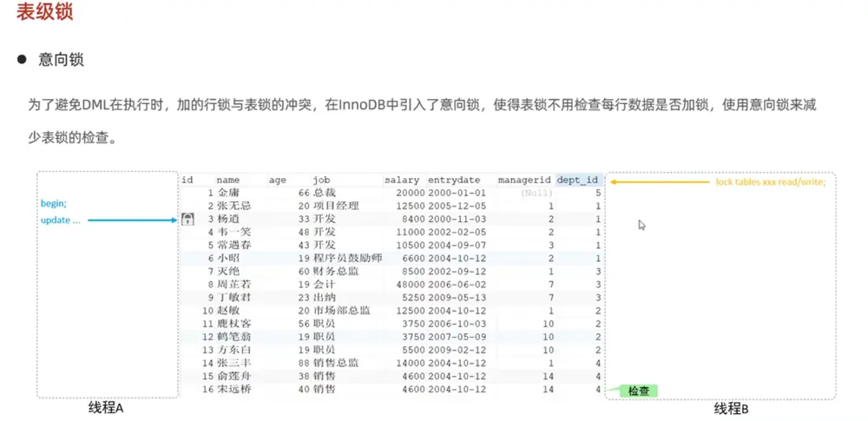868x421 pixels.
Task: Click the name cell 小昭
Action: 227,258
